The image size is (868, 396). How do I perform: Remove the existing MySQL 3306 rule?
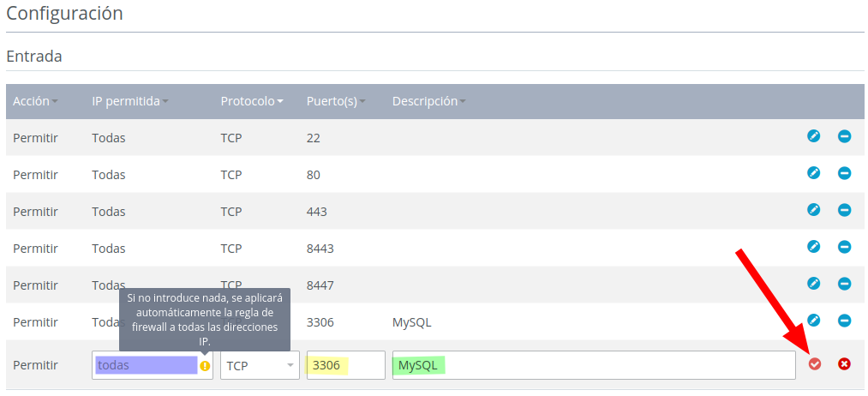[x=844, y=321]
